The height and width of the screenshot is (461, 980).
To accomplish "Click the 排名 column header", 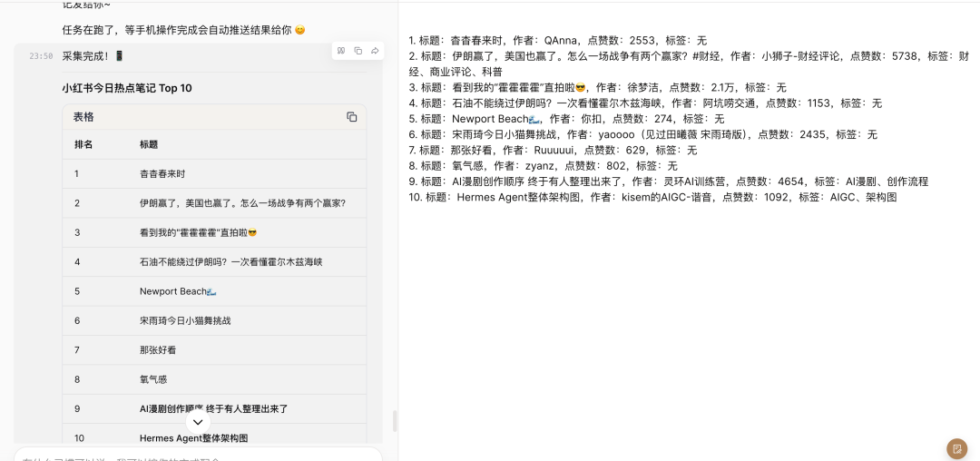I will pos(83,144).
